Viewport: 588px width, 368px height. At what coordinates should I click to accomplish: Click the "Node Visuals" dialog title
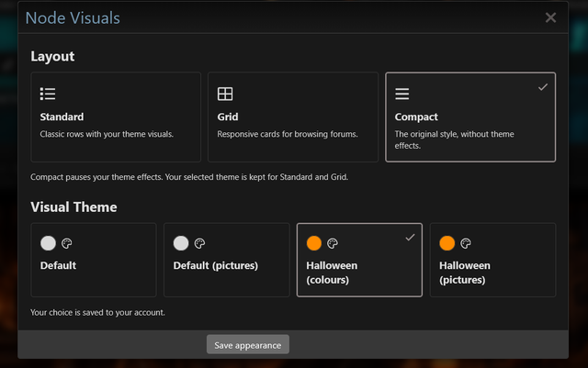[x=73, y=18]
